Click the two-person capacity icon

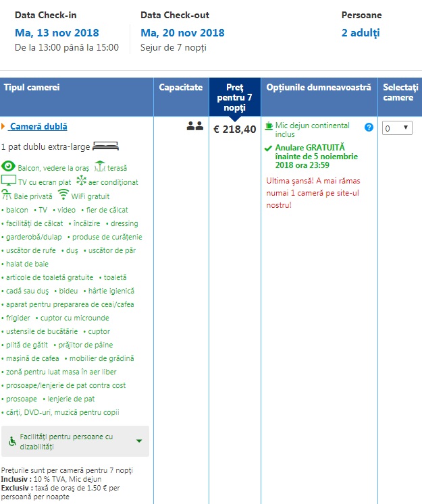click(194, 126)
